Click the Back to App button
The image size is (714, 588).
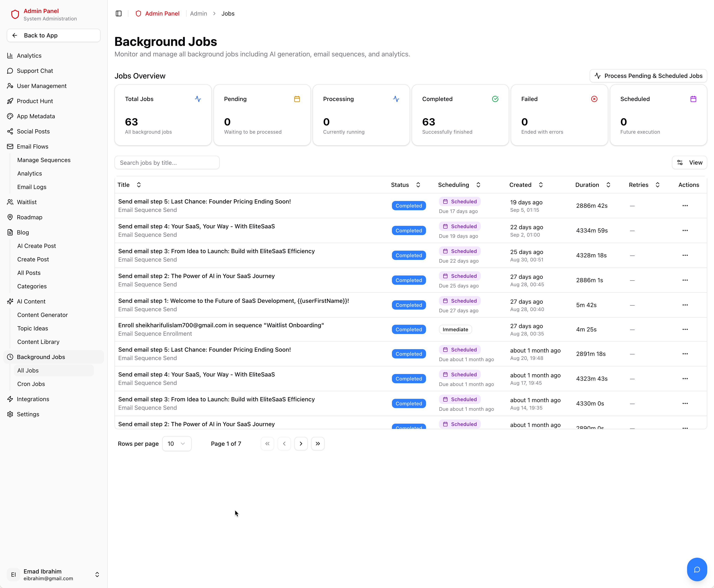53,35
